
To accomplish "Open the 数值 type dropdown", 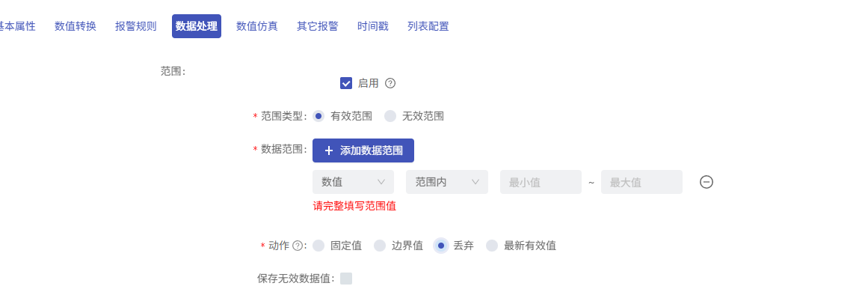I will click(x=353, y=182).
